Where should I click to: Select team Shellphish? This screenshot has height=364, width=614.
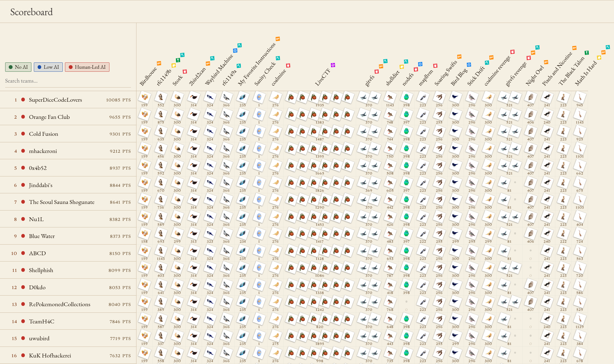point(41,270)
